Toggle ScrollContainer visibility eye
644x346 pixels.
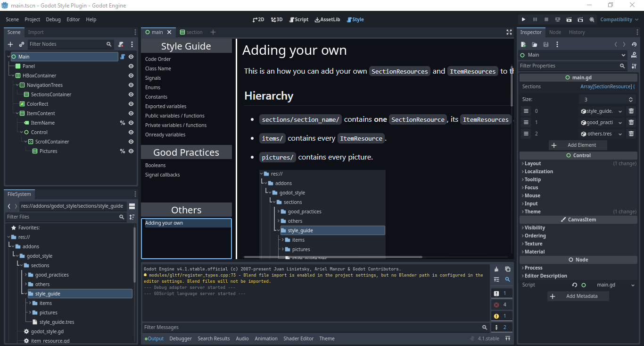[131, 142]
